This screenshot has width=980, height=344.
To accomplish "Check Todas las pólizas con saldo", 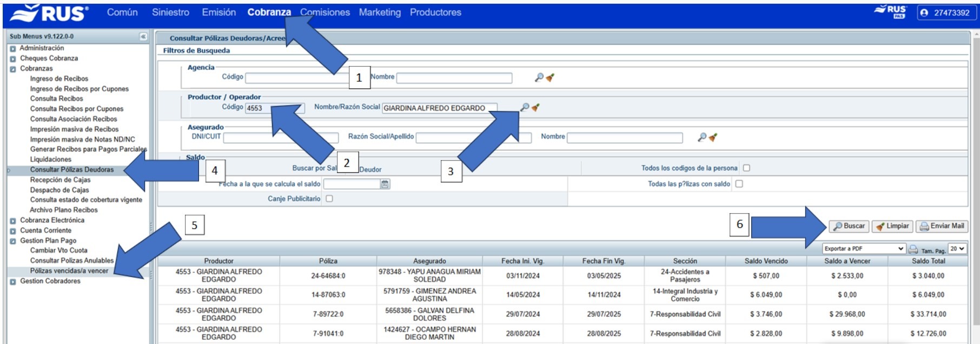I will (x=739, y=184).
